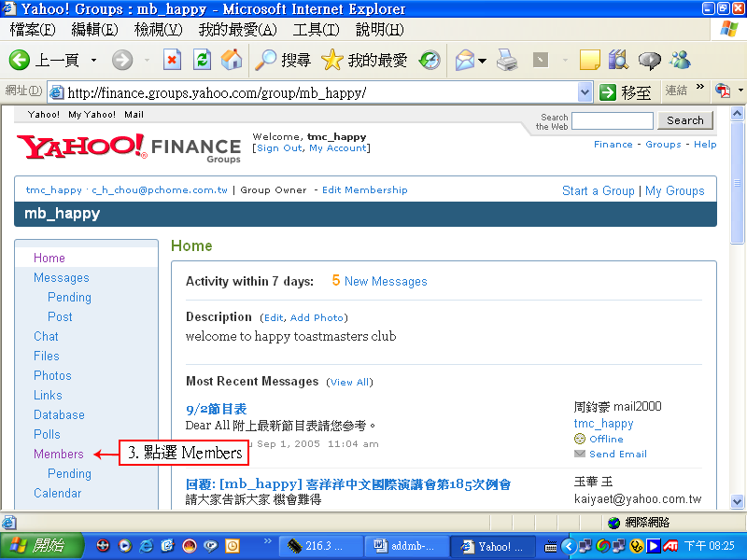Expand the Mail button dropdown arrow
747x560 pixels.
point(482,61)
